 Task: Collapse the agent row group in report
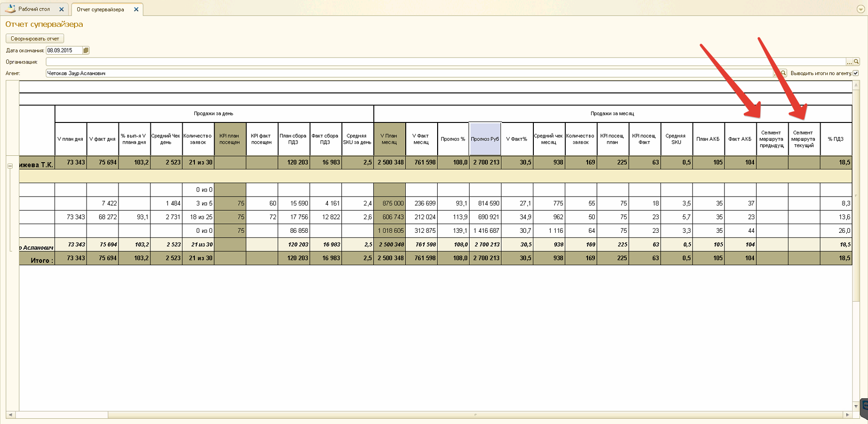[10, 166]
